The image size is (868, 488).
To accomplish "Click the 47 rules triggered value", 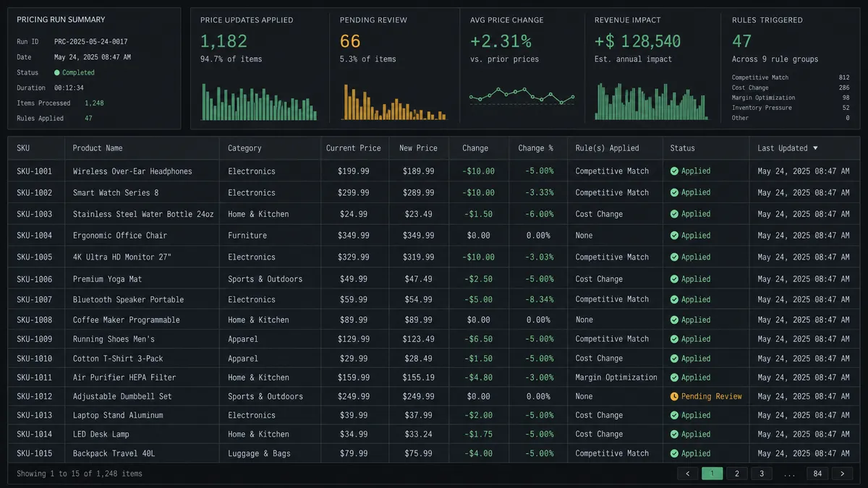I will tap(741, 41).
